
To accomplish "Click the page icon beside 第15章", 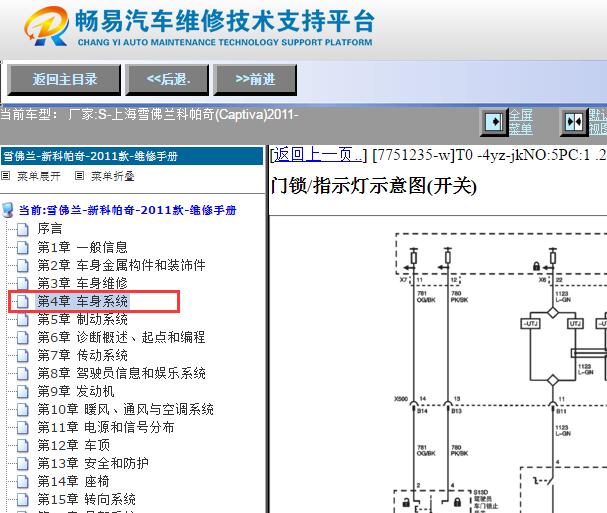I will 22,499.
